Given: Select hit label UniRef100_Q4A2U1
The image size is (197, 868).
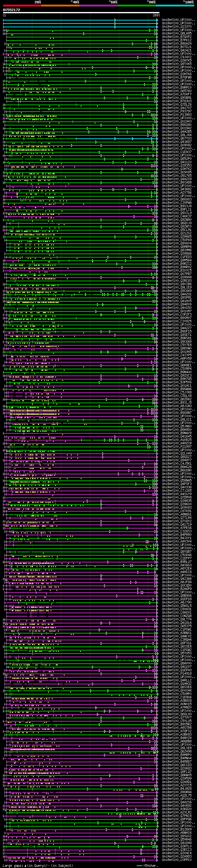Looking at the screenshot, I should [177, 294].
